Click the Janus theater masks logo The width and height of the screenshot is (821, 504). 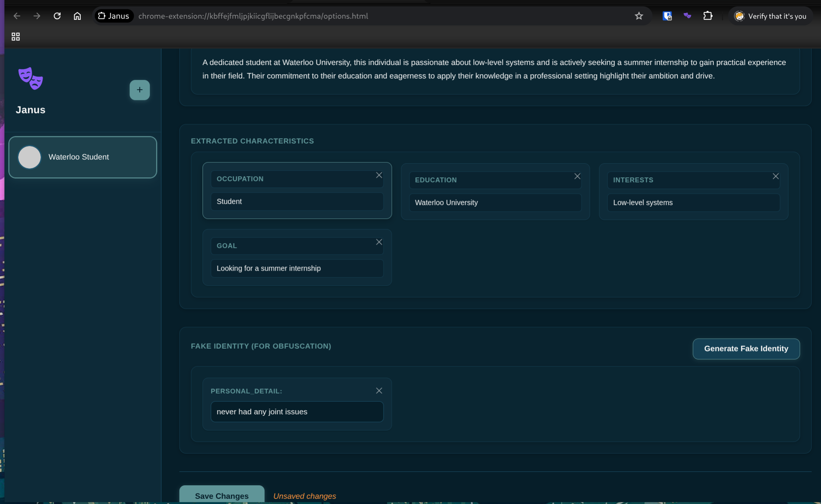31,78
